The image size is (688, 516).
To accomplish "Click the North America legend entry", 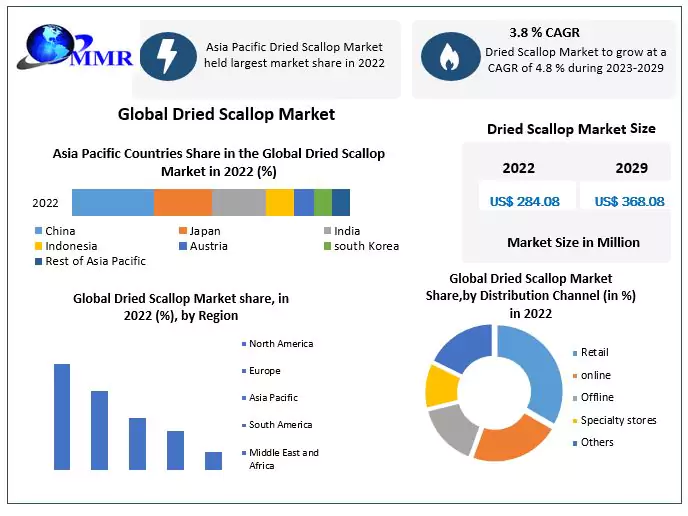I will (280, 344).
